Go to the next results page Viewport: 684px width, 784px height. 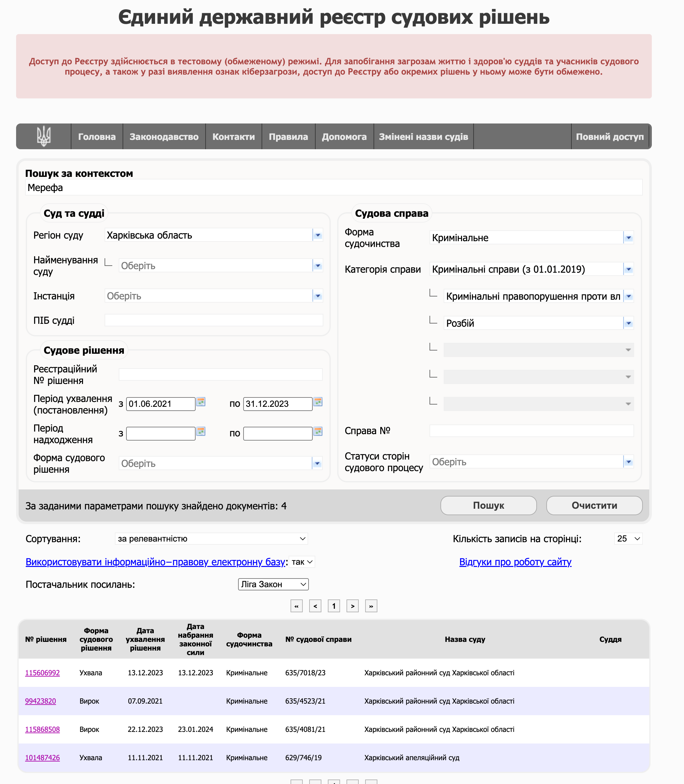click(x=353, y=606)
